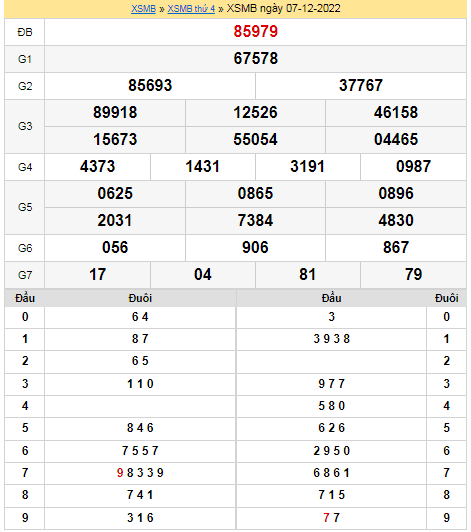This screenshot has height=532, width=471.
Task: Select G7 number 79
Action: [413, 274]
